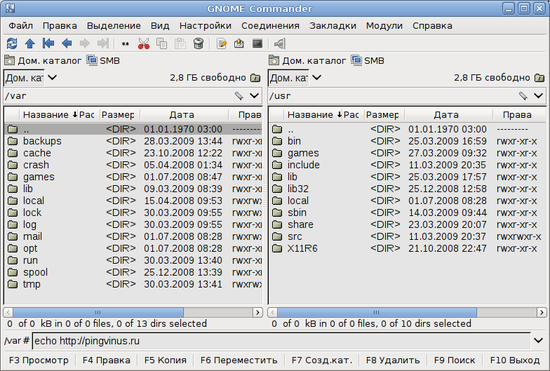This screenshot has width=550, height=371.
Task: Click F8 Удалить button
Action: [x=393, y=360]
